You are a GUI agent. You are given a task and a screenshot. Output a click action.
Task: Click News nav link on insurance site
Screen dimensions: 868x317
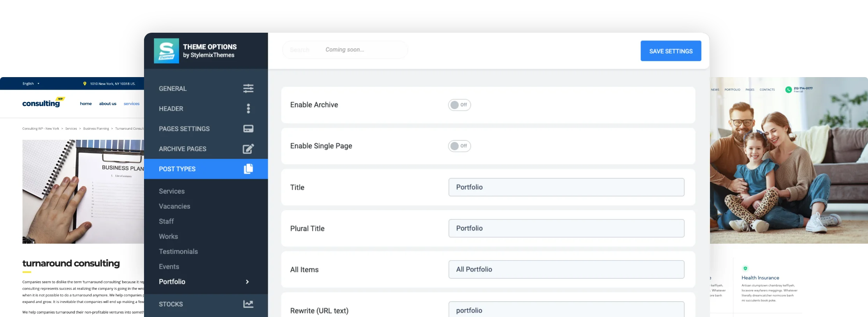715,90
